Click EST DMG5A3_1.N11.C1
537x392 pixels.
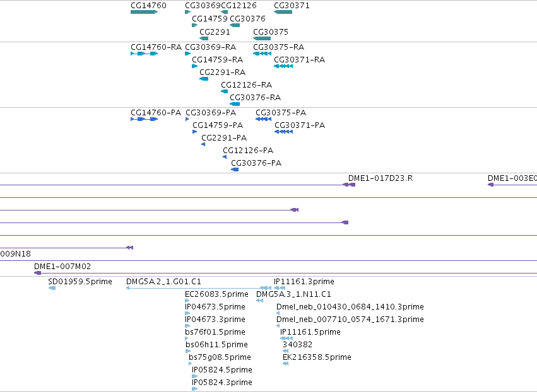point(293,294)
